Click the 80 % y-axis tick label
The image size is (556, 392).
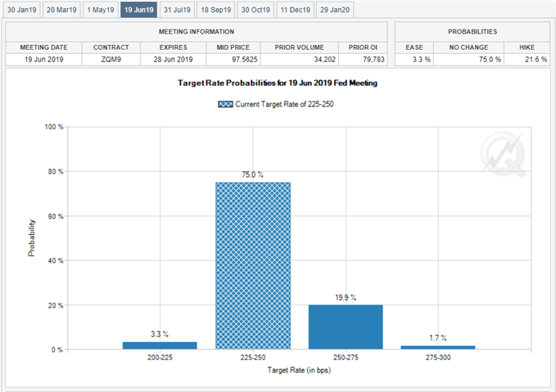point(56,172)
